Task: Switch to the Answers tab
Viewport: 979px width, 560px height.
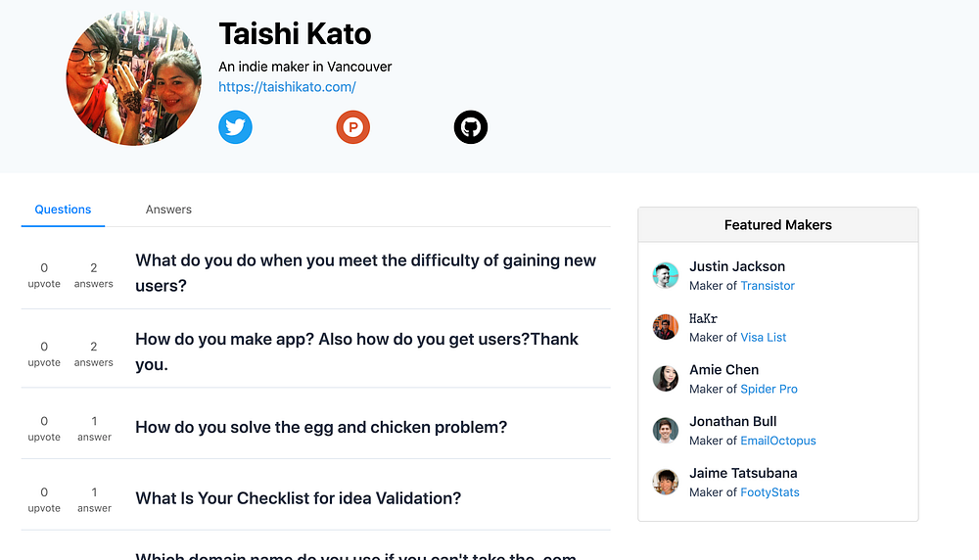Action: 168,210
